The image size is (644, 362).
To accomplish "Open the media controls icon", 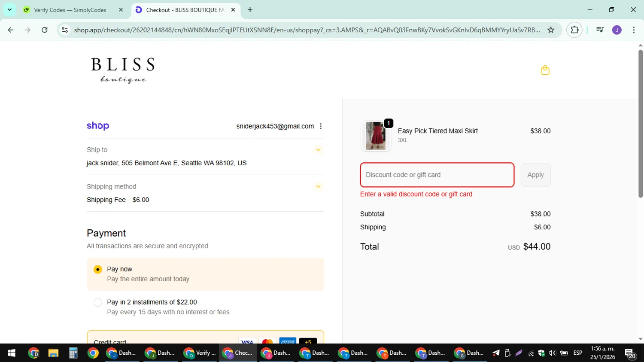I will click(x=600, y=30).
